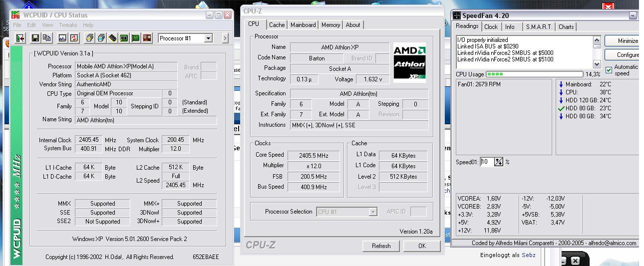The height and width of the screenshot is (266, 644).
Task: Click the Vendor String AuthenticAMD field
Action: pyautogui.click(x=126, y=84)
